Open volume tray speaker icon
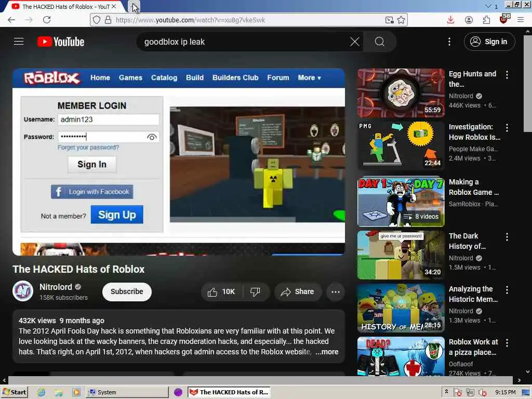Screen dimensions: 532x399 [482, 393]
